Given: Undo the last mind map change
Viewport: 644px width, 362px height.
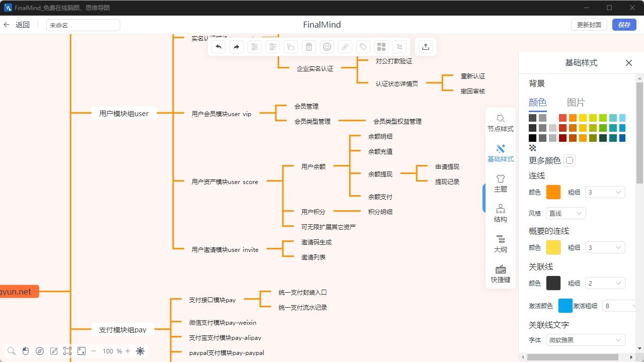Looking at the screenshot, I should click(x=218, y=47).
